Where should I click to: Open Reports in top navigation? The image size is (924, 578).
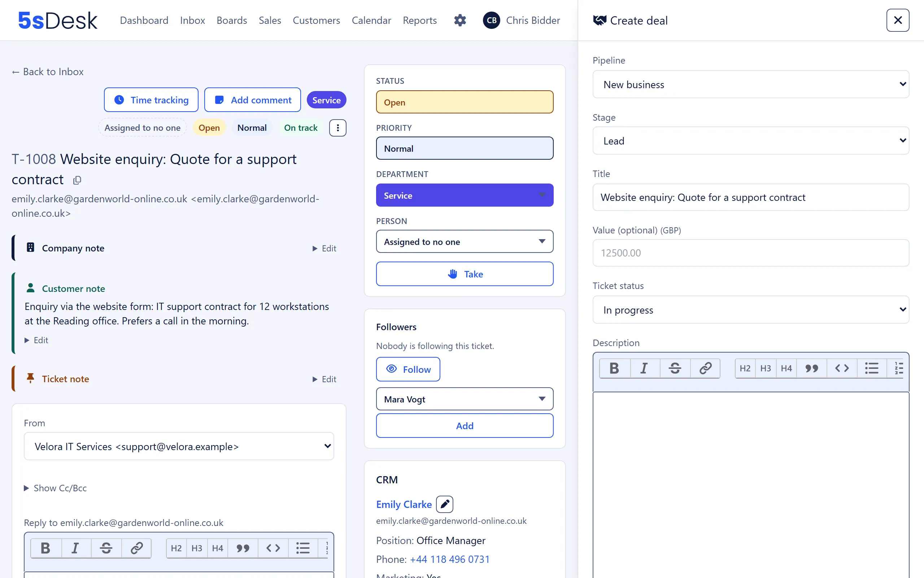[420, 20]
